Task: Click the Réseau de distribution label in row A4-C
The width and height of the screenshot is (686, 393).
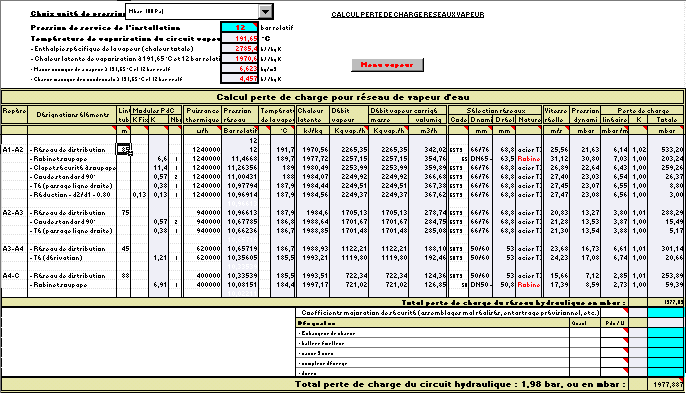Action: (x=69, y=276)
